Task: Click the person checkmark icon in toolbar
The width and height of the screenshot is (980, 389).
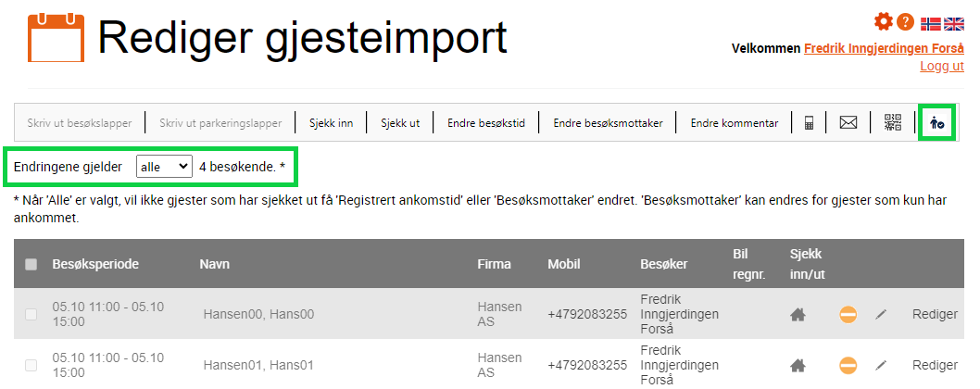Action: (x=936, y=123)
